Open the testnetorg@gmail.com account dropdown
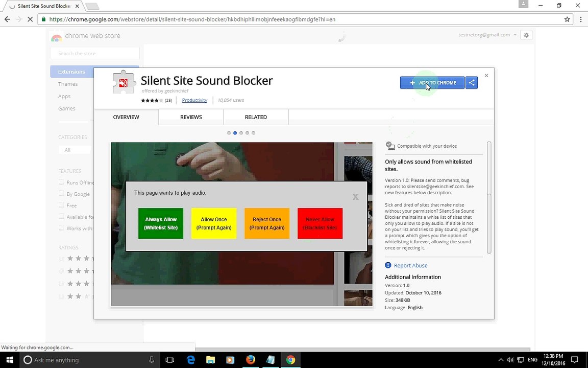The image size is (588, 368). pos(487,35)
